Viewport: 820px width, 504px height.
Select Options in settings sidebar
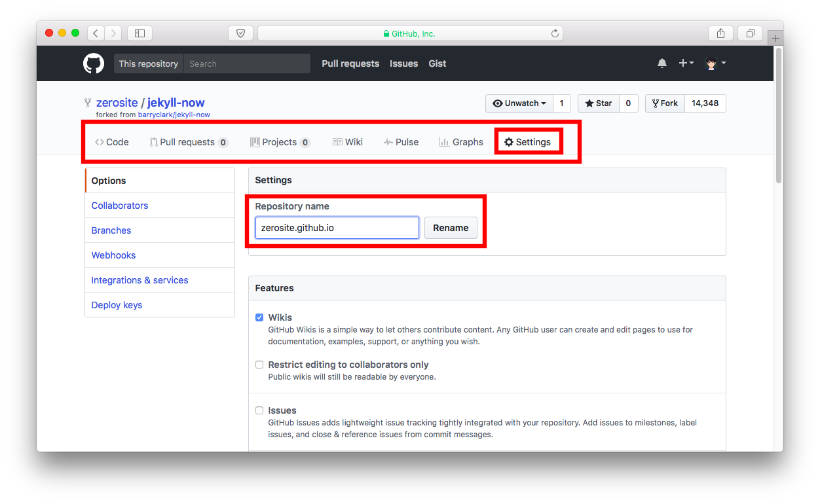point(160,181)
